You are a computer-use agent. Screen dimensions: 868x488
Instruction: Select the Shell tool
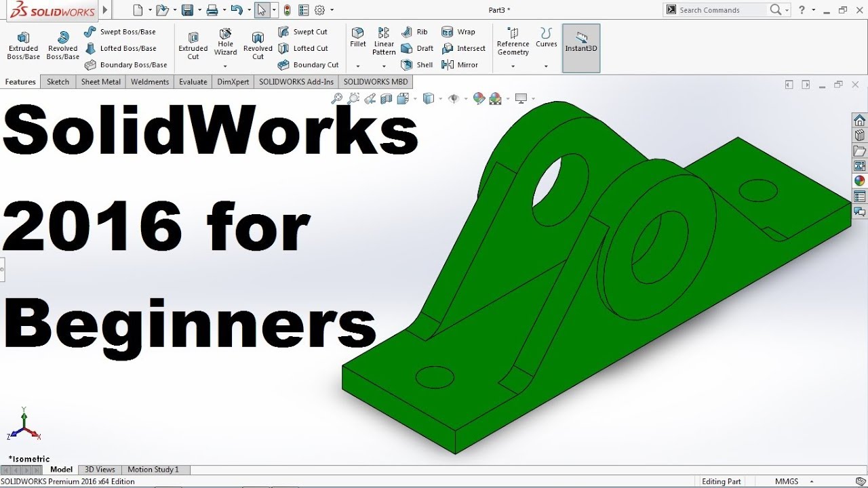[x=417, y=65]
